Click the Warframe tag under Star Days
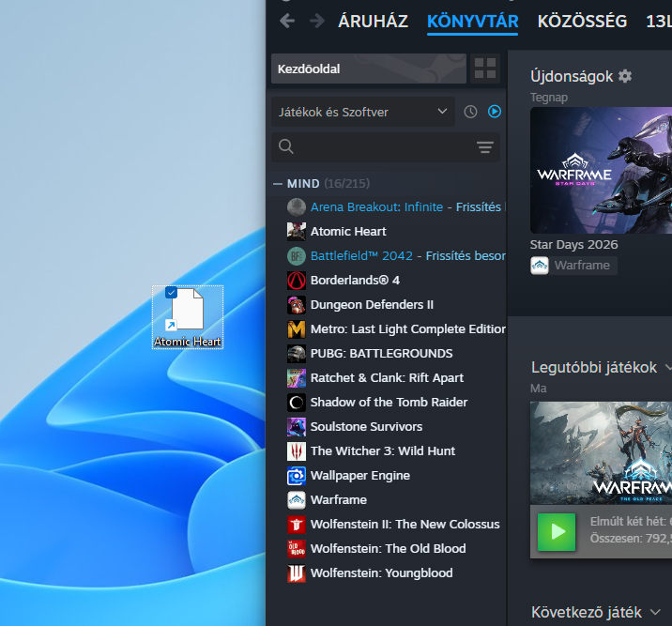 pyautogui.click(x=573, y=266)
